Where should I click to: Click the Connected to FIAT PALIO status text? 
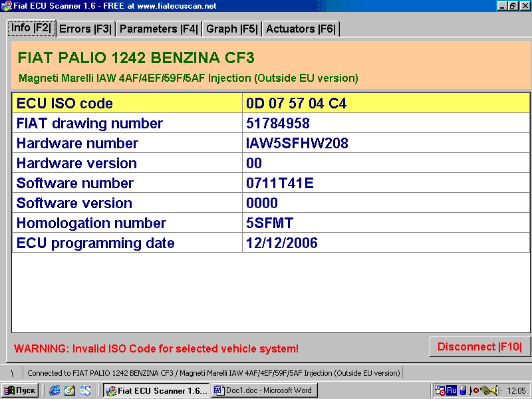pyautogui.click(x=213, y=373)
